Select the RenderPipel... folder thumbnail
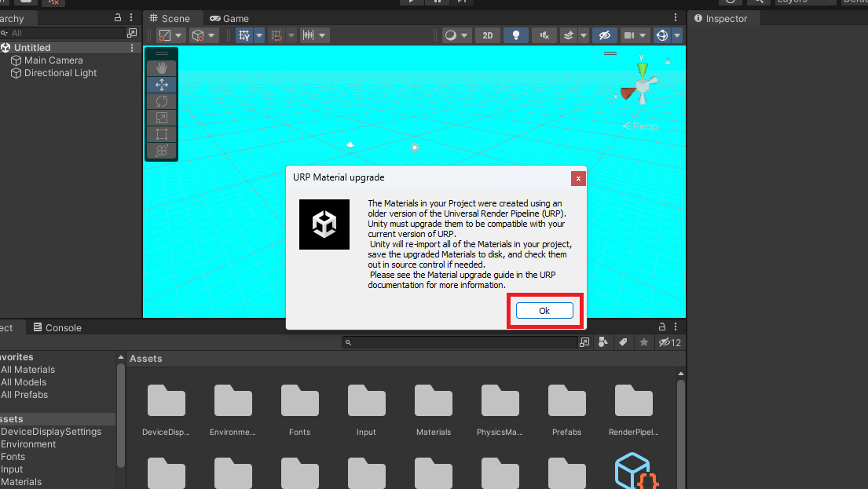868x489 pixels. 634,410
